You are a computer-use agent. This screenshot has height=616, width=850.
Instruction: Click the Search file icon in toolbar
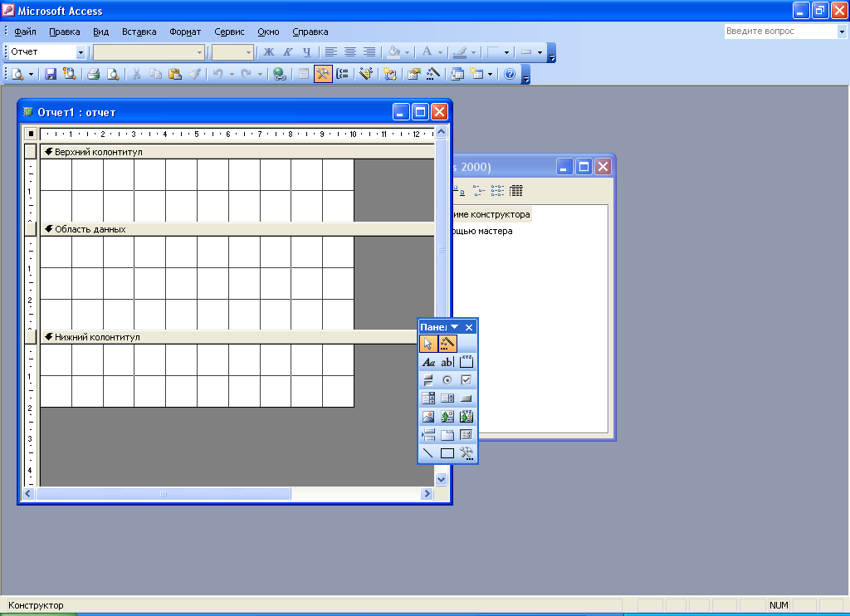pos(70,74)
